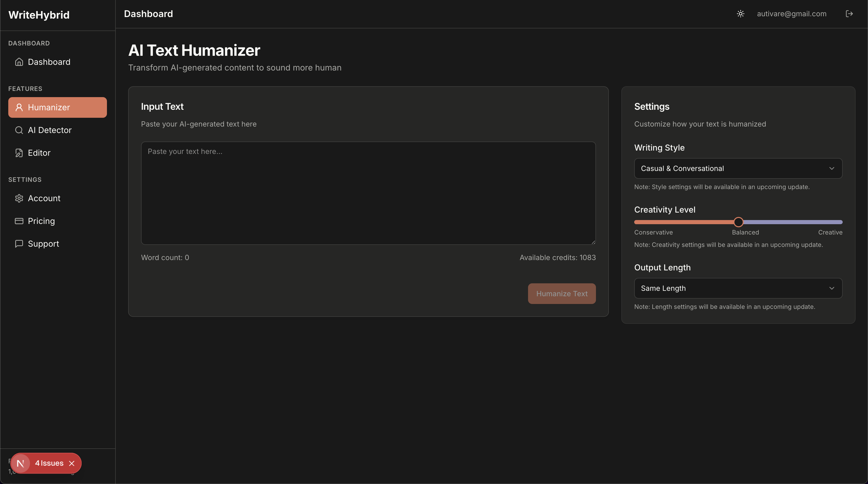Image resolution: width=868 pixels, height=484 pixels.
Task: Click the Same Length dropdown chevron
Action: tap(832, 288)
